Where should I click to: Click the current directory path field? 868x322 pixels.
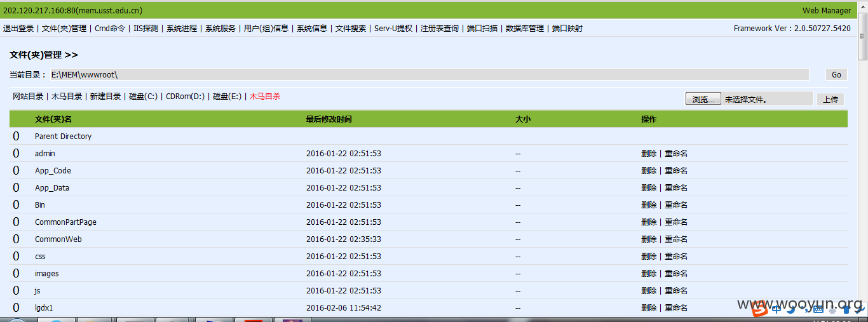point(430,74)
